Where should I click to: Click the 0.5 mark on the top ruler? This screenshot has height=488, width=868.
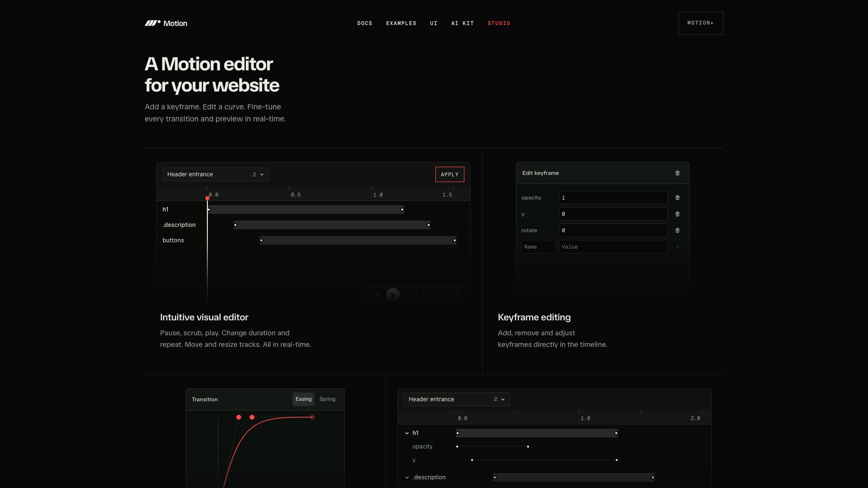pos(296,195)
